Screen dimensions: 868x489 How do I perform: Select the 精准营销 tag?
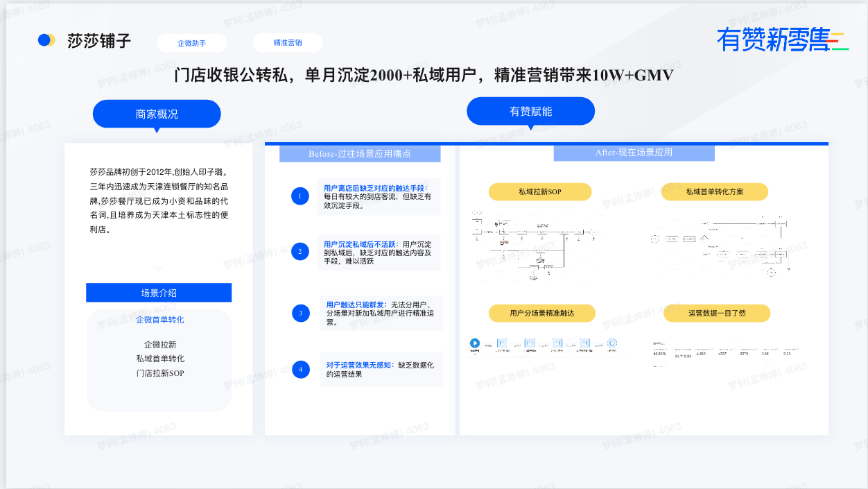click(288, 42)
